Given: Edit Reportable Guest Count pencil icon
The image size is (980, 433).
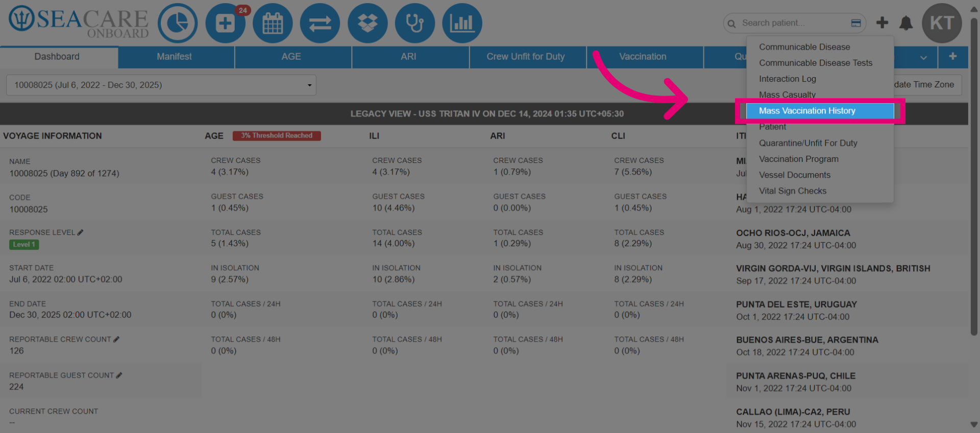Looking at the screenshot, I should (x=119, y=375).
